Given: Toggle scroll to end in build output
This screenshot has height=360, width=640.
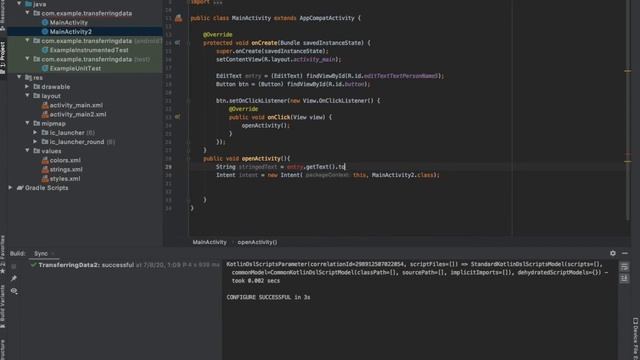Looking at the screenshot, I should (624, 278).
